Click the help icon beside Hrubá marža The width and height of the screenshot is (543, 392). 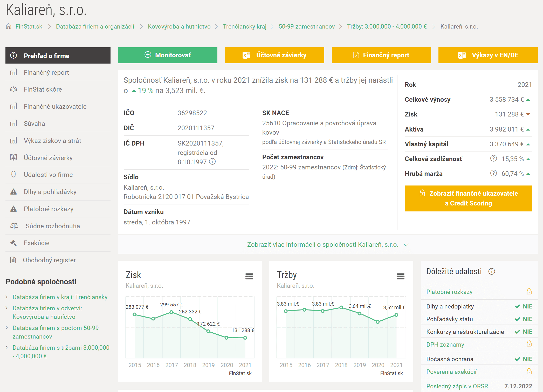click(x=493, y=173)
